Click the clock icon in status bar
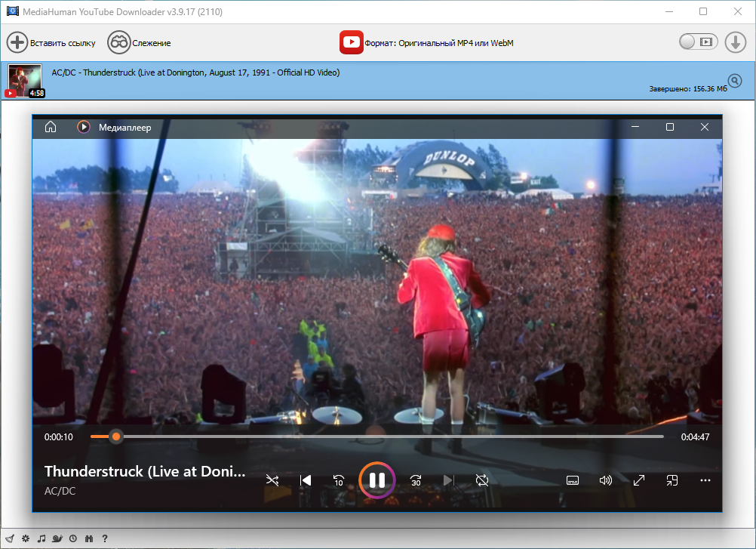The height and width of the screenshot is (549, 756). (x=72, y=538)
